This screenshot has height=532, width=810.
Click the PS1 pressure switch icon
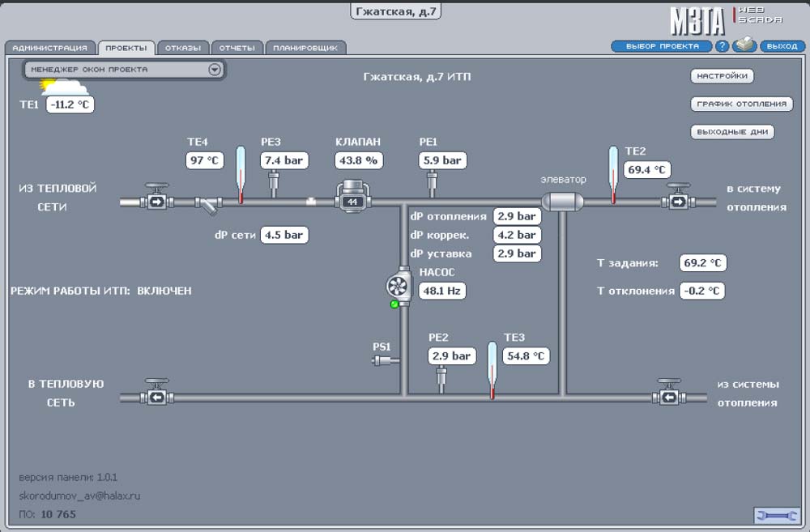point(386,360)
